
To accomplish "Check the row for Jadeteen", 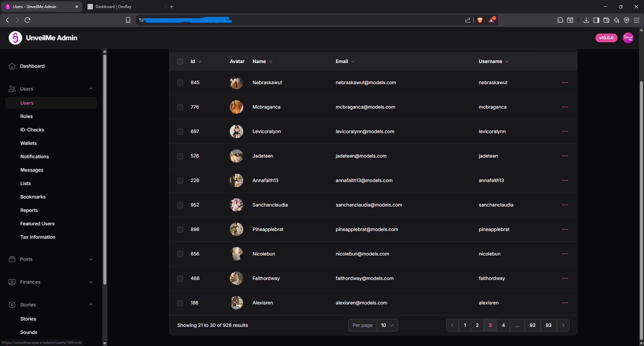I will click(x=180, y=156).
